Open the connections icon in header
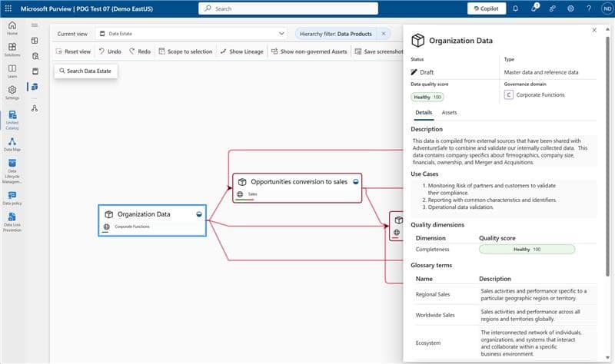Image resolution: width=615 pixels, height=364 pixels. point(552,8)
